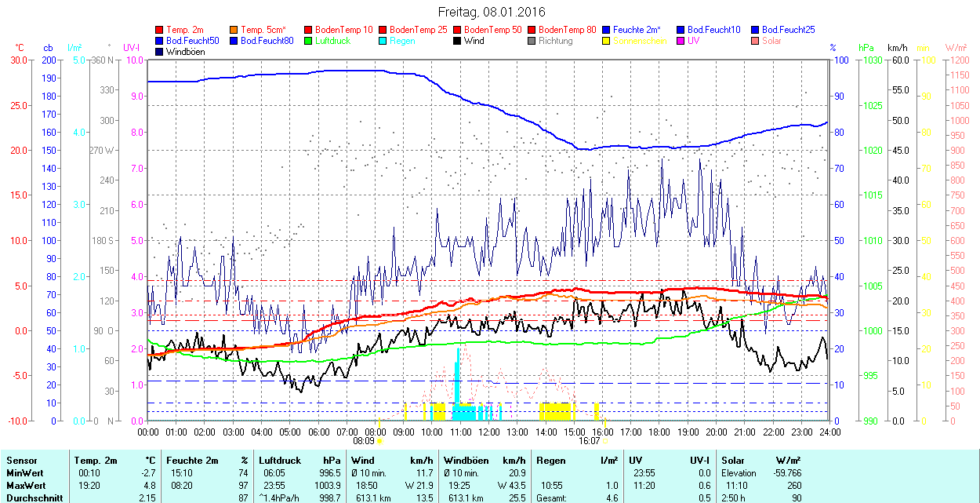The image size is (980, 503).
Task: Click the gray Richtung legend square
Action: click(x=532, y=41)
